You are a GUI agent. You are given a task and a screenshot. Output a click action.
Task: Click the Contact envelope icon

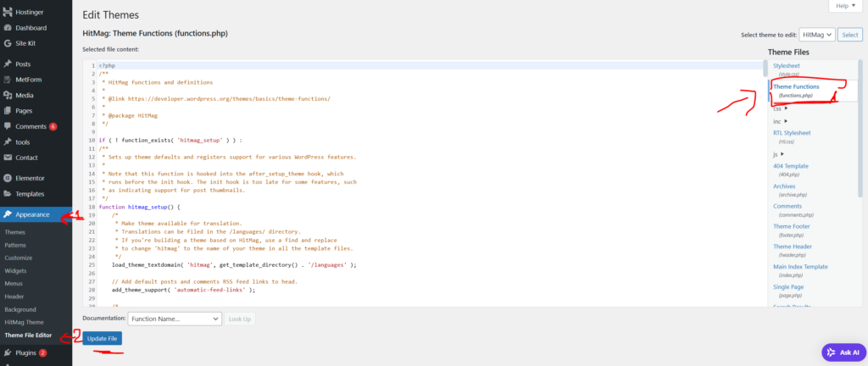[x=8, y=158]
